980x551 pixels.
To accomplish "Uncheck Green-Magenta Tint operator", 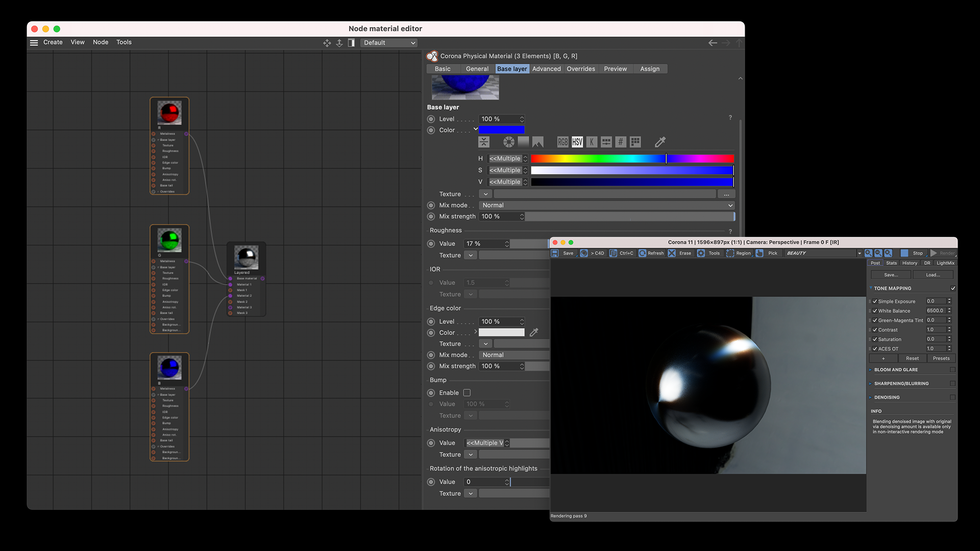I will click(875, 320).
